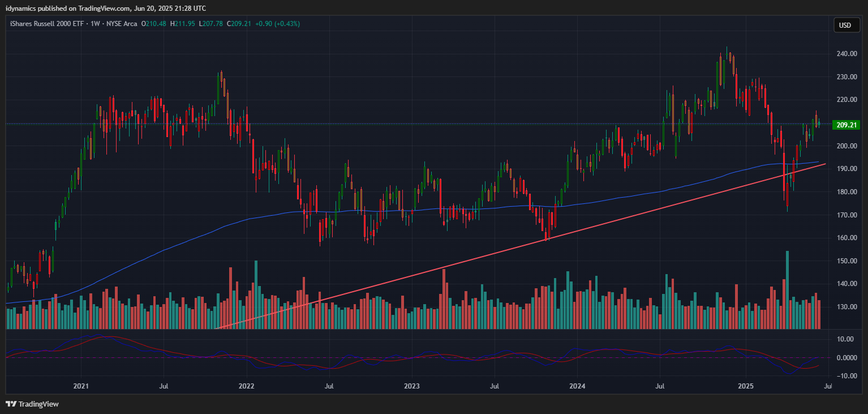Click the 150.00 price axis label
The height and width of the screenshot is (414, 868).
click(846, 261)
